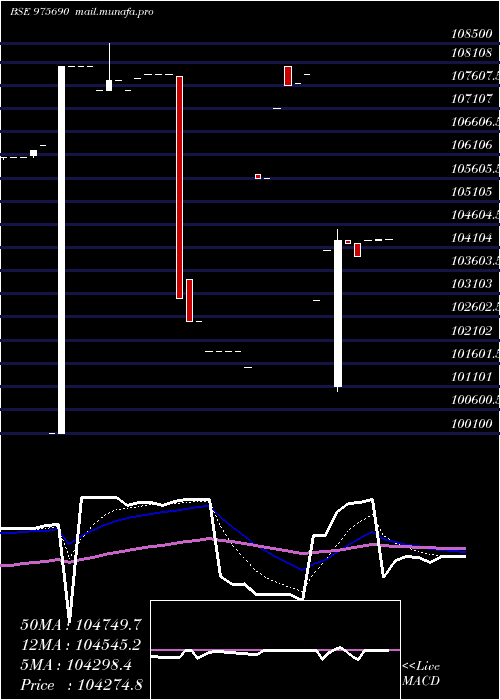Screen dimensions: 500x700
Task: Select the 101101 price axis label
Action: (x=473, y=377)
